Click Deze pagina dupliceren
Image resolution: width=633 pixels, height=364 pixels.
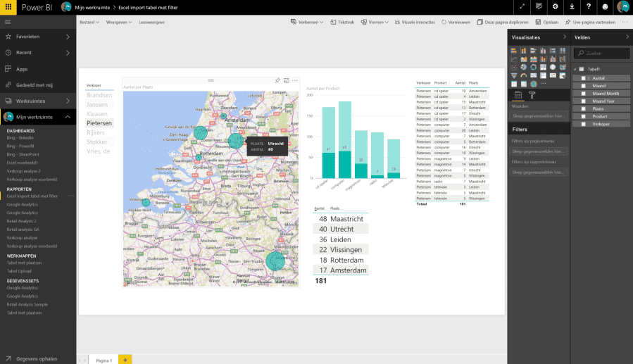(x=503, y=23)
